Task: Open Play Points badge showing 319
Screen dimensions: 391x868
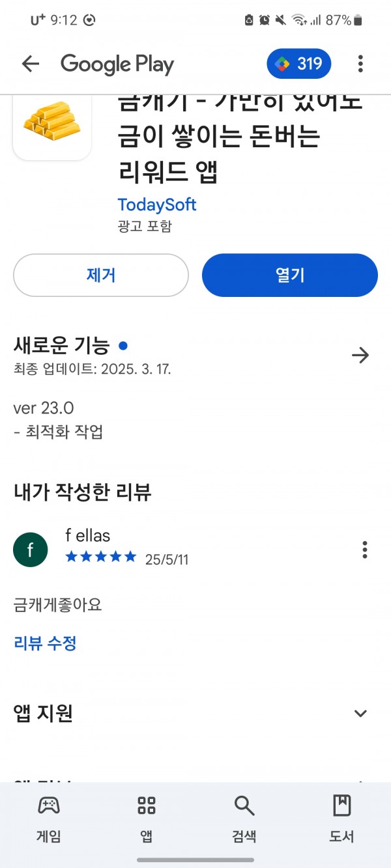Action: [x=299, y=63]
